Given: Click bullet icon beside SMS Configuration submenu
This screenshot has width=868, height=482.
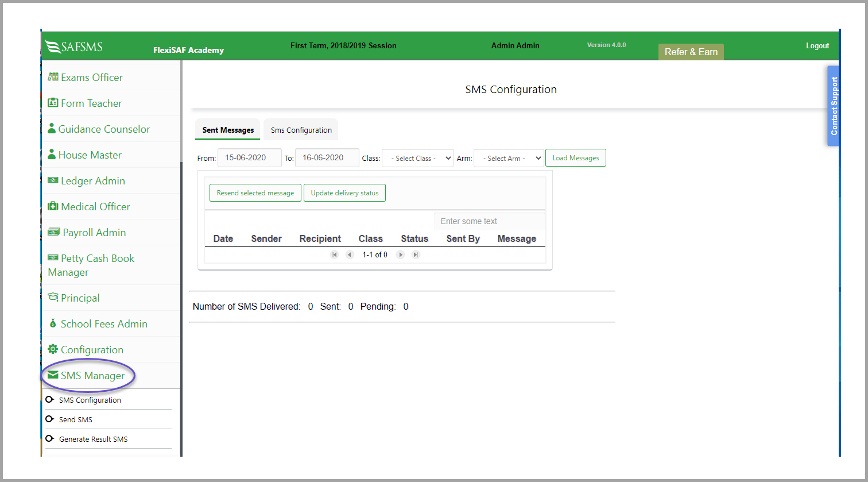Looking at the screenshot, I should 50,400.
